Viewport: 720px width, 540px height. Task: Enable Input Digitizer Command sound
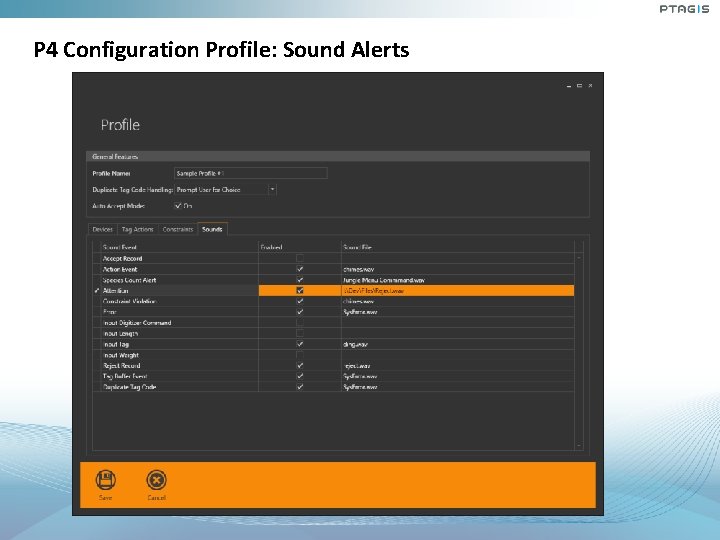pos(300,323)
